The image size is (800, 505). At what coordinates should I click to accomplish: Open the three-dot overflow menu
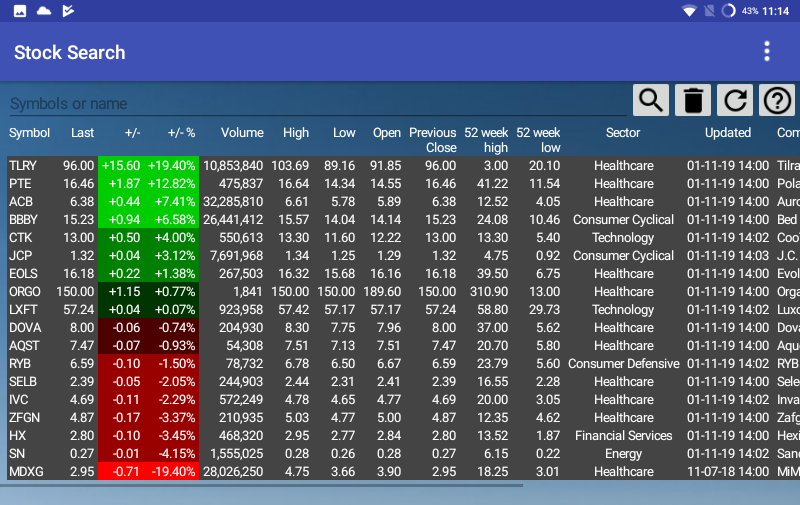pos(767,52)
